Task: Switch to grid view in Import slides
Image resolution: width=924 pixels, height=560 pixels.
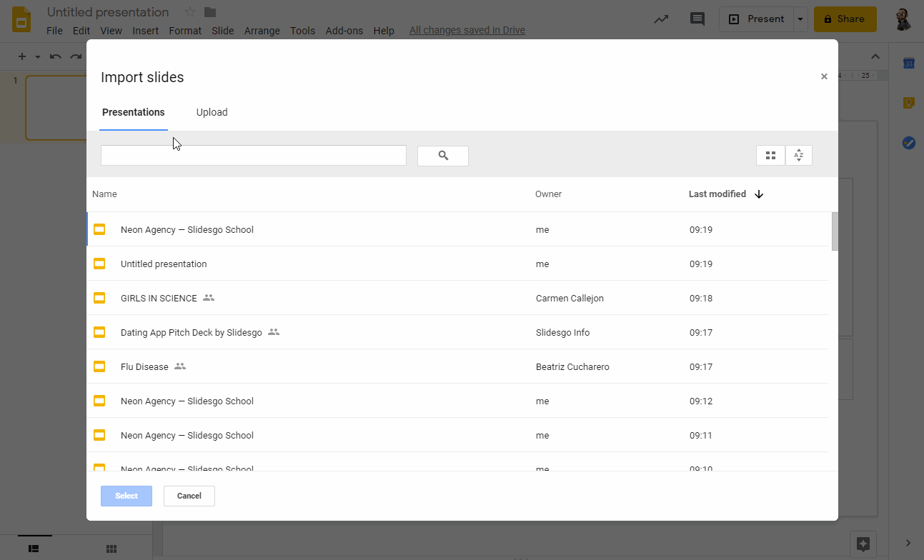Action: (770, 156)
